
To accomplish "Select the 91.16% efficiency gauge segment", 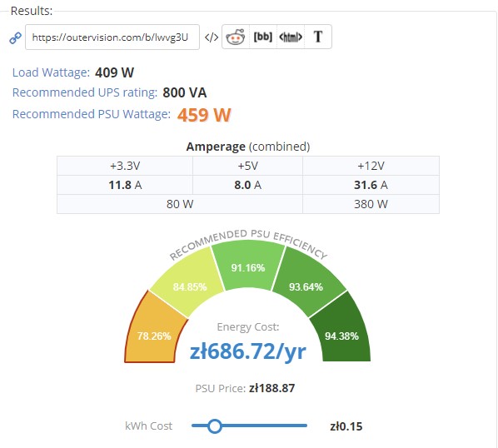I will [247, 265].
